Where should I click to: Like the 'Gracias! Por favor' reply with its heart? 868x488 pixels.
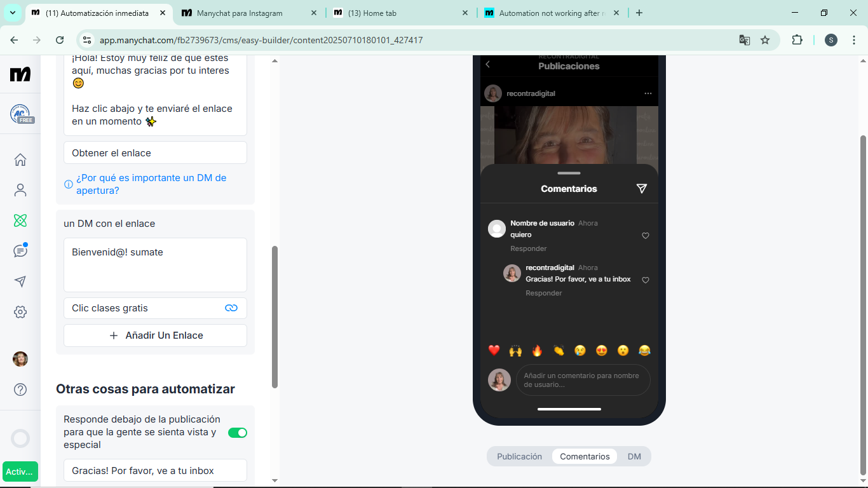click(646, 280)
